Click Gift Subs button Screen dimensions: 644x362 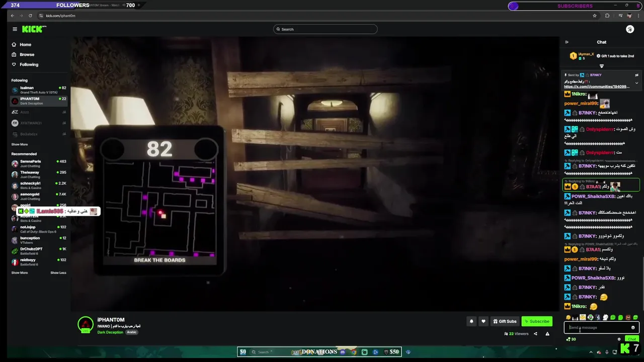tap(505, 321)
